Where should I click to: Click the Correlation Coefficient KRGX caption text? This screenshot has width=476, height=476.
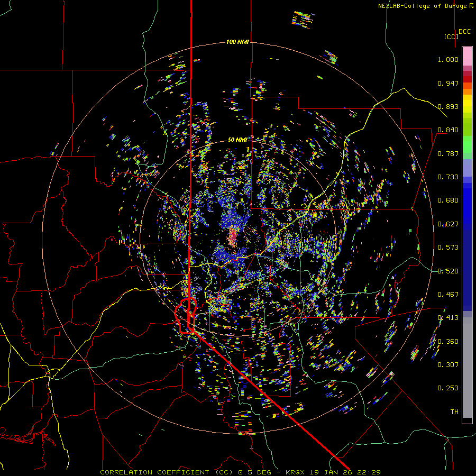[241, 472]
